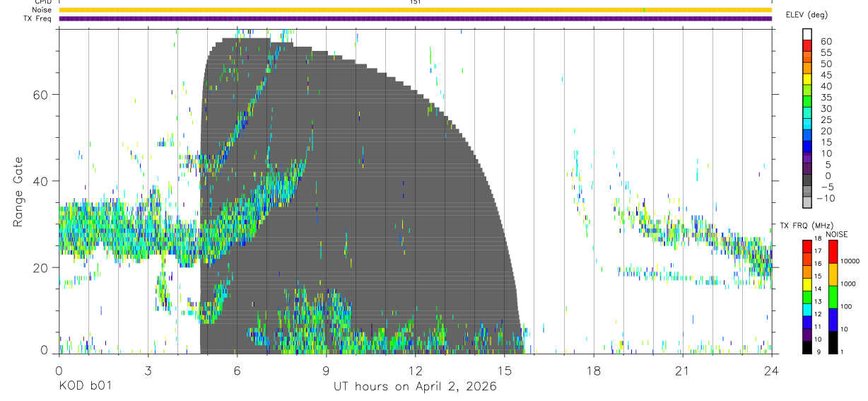Click the "CPID" row label at top left

click(42, 2)
